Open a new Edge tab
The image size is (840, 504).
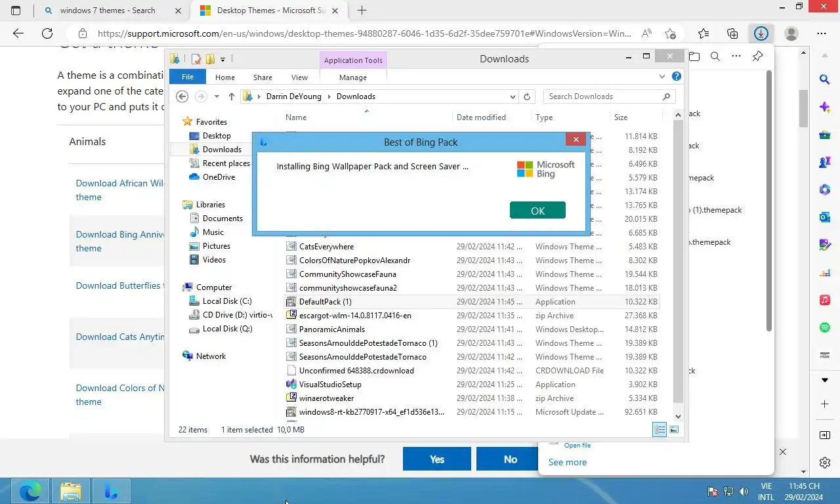tap(362, 10)
